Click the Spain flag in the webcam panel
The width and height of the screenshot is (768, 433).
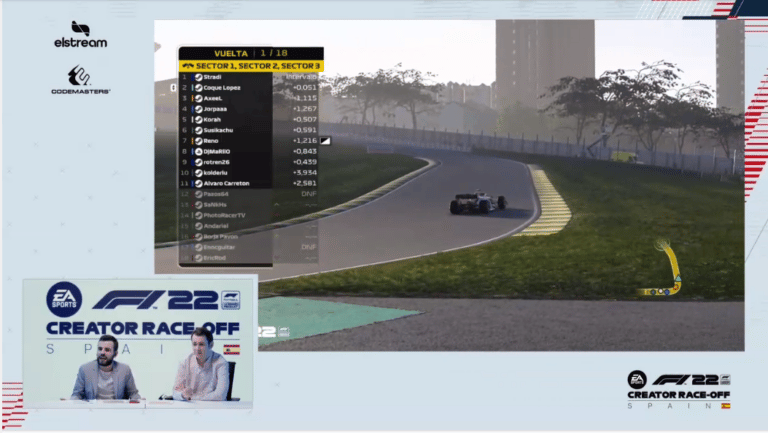point(232,350)
